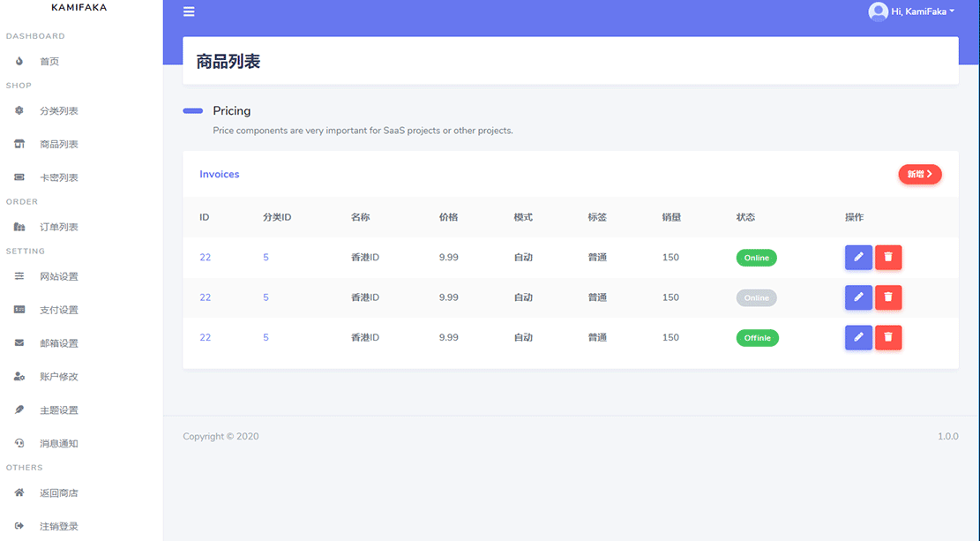The height and width of the screenshot is (541, 980).
Task: Click the hamburger menu to collapse sidebar
Action: point(188,11)
